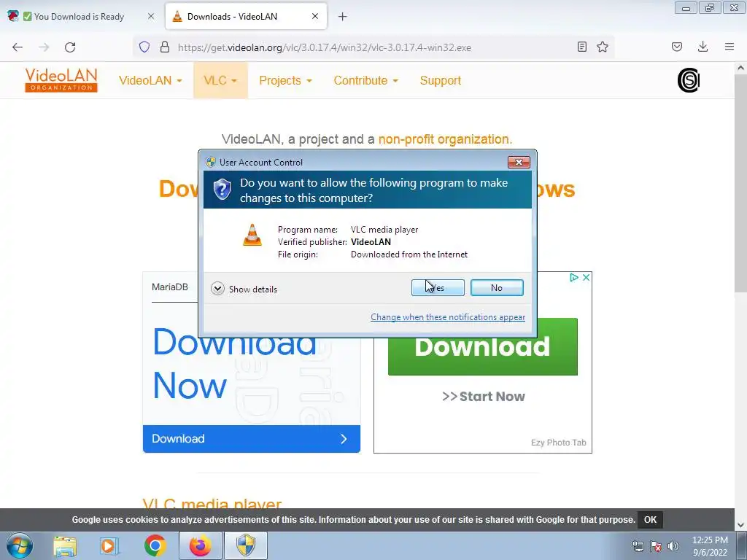Click the network tray icon

click(638, 546)
